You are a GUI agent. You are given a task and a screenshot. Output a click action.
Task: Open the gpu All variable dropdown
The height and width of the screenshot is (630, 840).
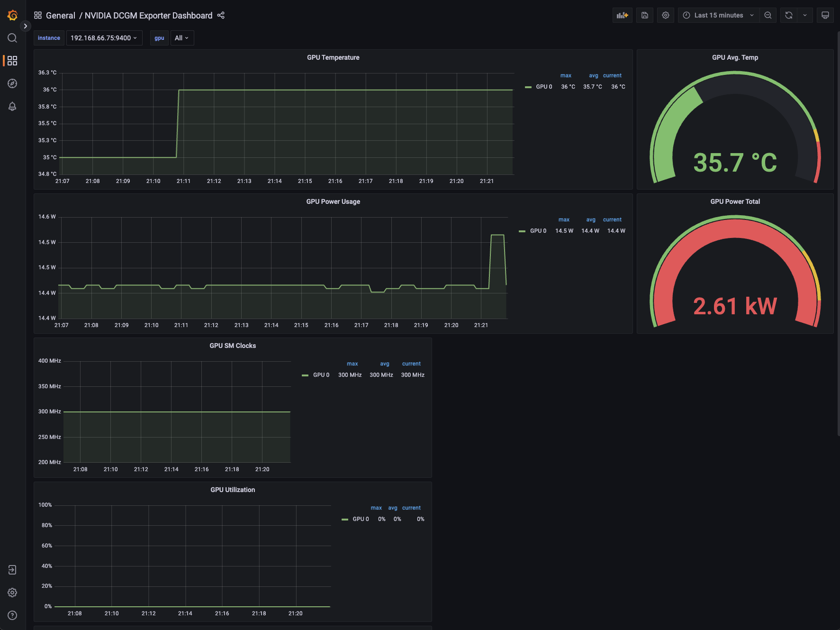[181, 38]
